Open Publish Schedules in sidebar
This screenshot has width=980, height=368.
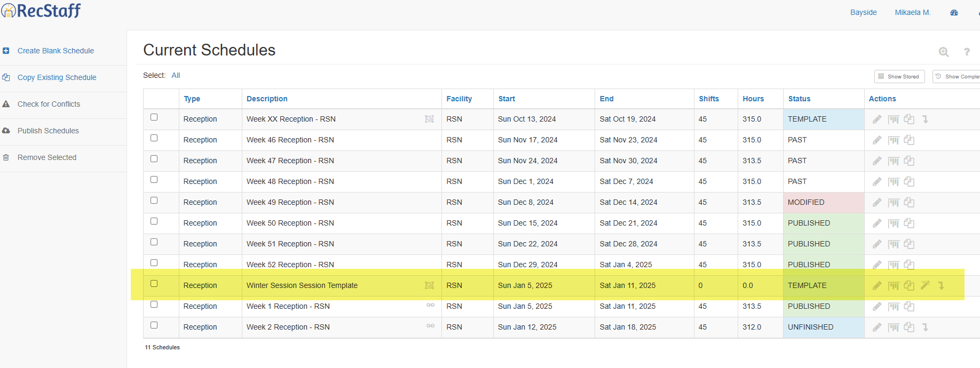tap(48, 131)
